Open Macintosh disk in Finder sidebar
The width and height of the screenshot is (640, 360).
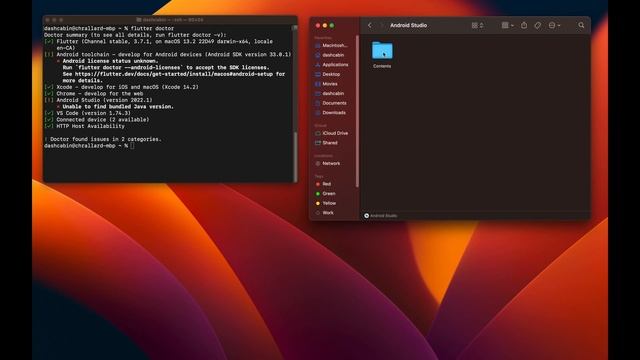(x=331, y=45)
